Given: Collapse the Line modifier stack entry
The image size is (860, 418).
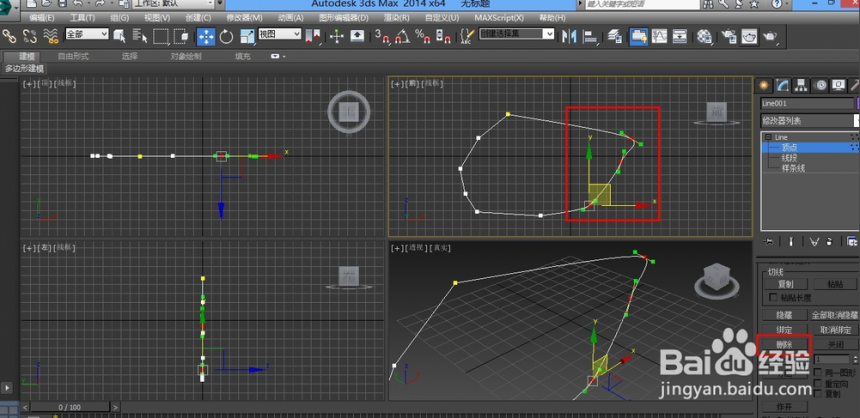Looking at the screenshot, I should pos(768,137).
